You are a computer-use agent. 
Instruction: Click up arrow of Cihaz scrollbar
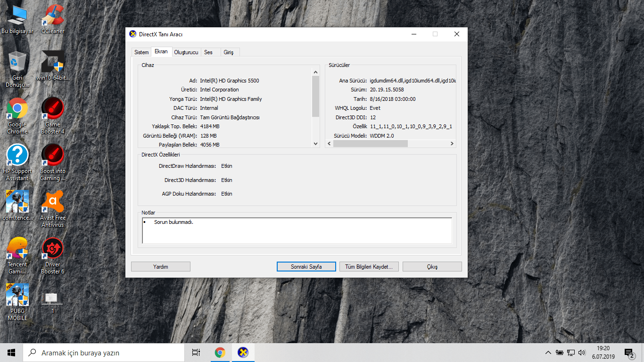tap(316, 73)
